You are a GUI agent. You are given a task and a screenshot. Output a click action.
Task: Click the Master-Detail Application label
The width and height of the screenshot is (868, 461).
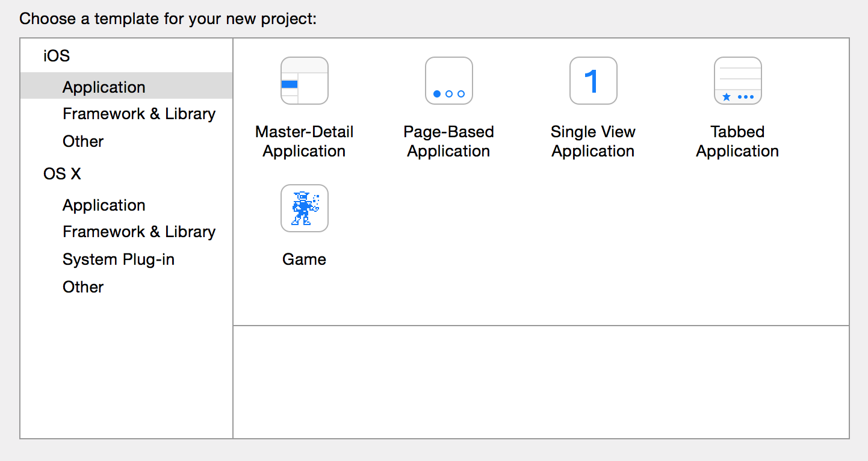tap(305, 141)
